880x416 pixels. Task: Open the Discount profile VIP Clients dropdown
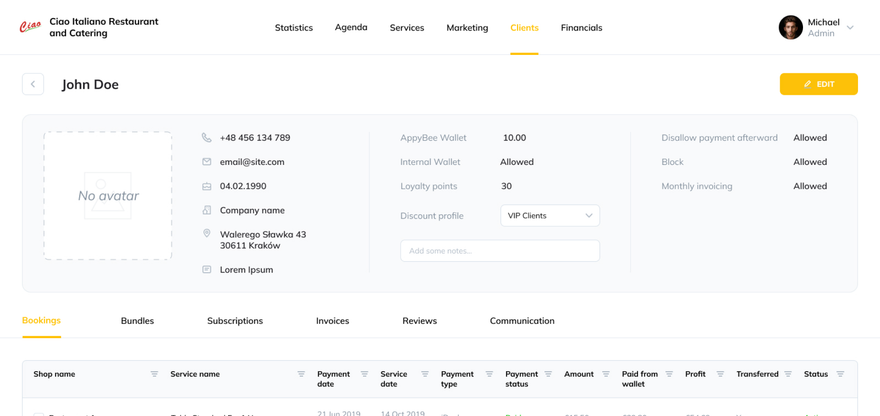[550, 216]
